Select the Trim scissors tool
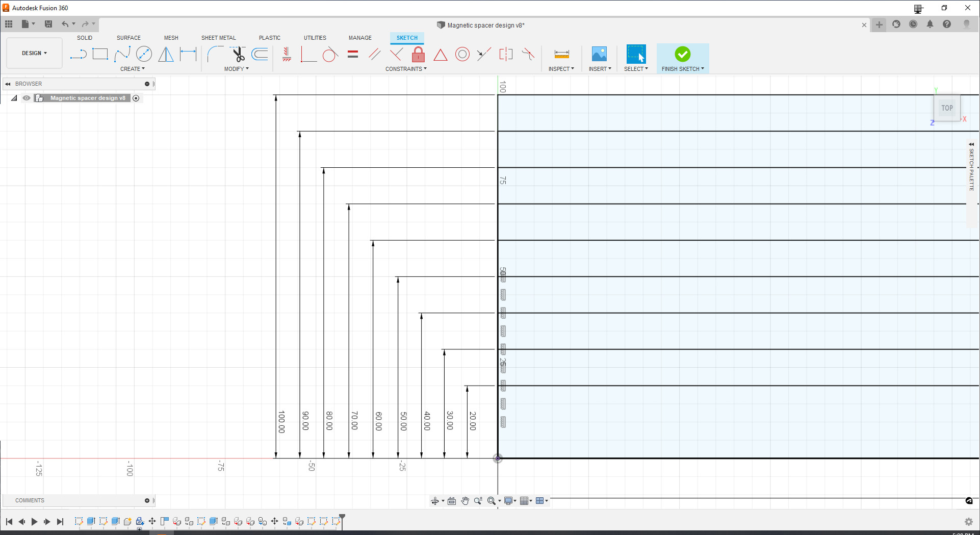 click(238, 54)
